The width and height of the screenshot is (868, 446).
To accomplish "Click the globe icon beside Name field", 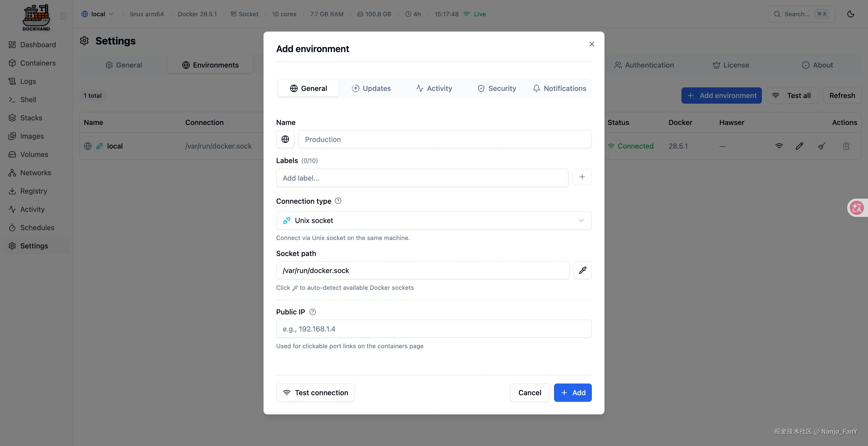I will 285,139.
